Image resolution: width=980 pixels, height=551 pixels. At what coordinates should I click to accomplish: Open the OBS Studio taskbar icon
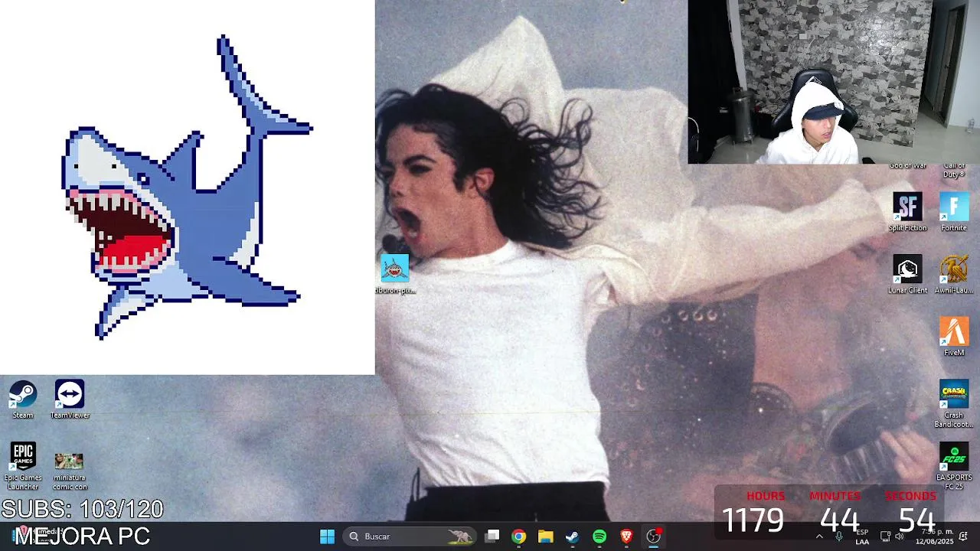tap(653, 536)
